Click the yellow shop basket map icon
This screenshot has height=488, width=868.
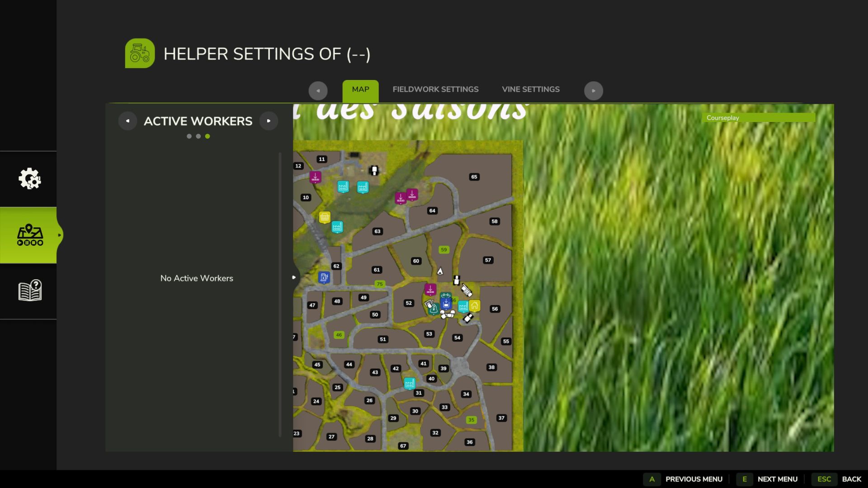pos(325,217)
